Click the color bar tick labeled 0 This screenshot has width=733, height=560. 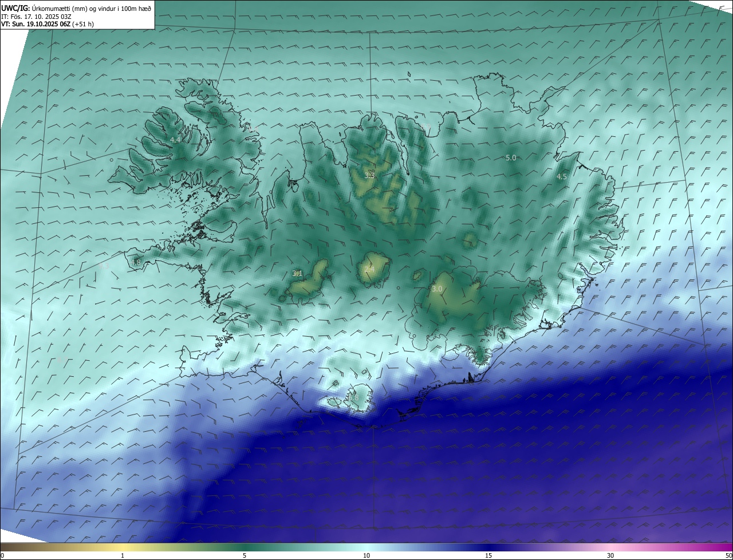pyautogui.click(x=2, y=555)
